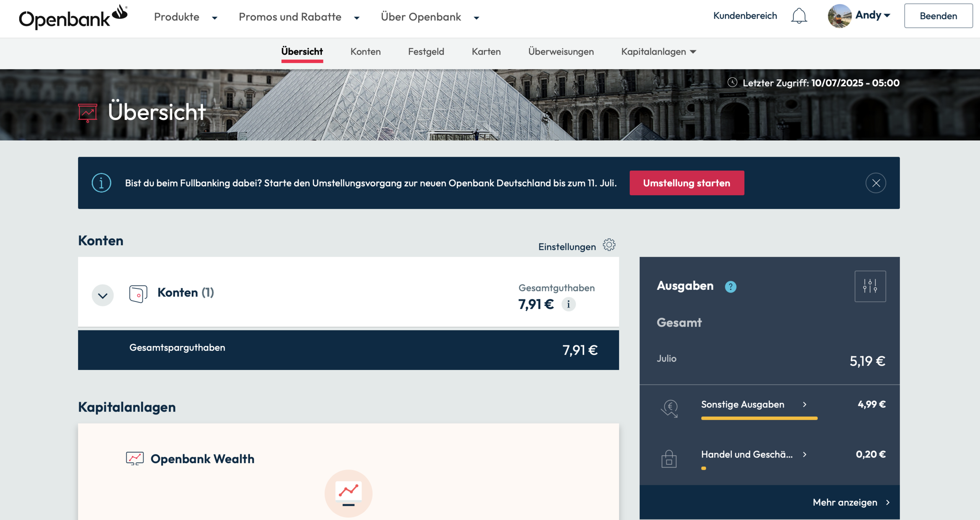980x520 pixels.
Task: Expand the Promos und Rabatte menu
Action: pyautogui.click(x=299, y=17)
